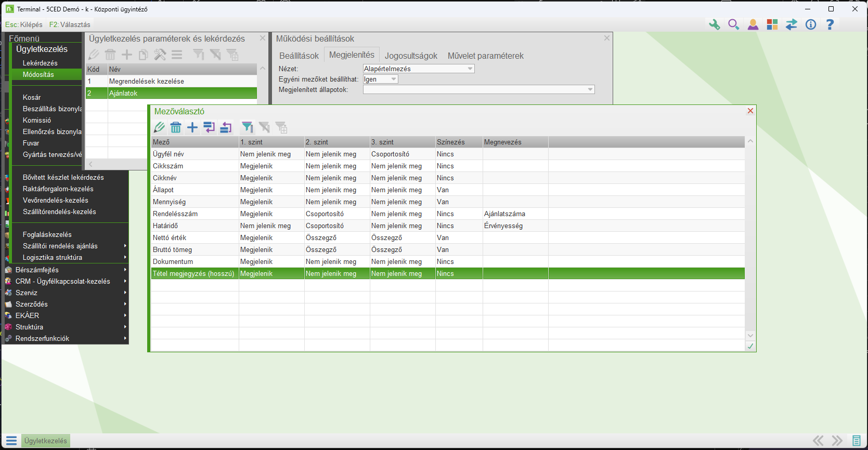Expand the Megjelenített állapotok combo box

pos(590,89)
